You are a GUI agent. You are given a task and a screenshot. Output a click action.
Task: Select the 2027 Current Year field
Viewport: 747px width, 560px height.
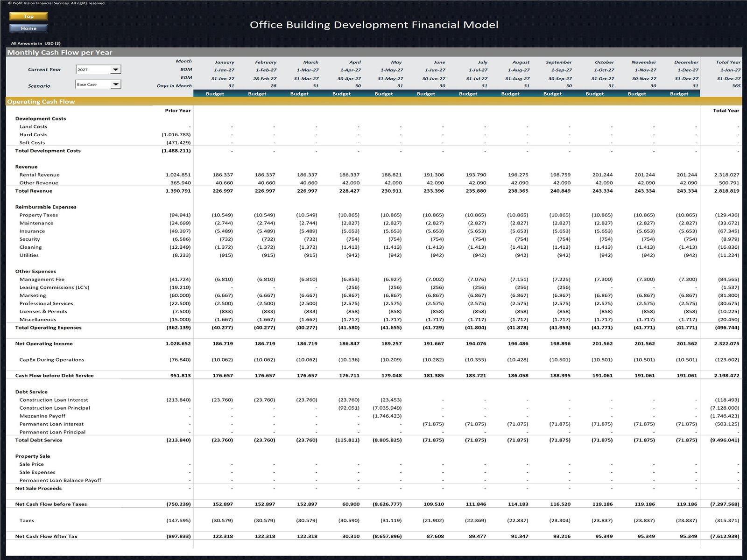coord(93,70)
